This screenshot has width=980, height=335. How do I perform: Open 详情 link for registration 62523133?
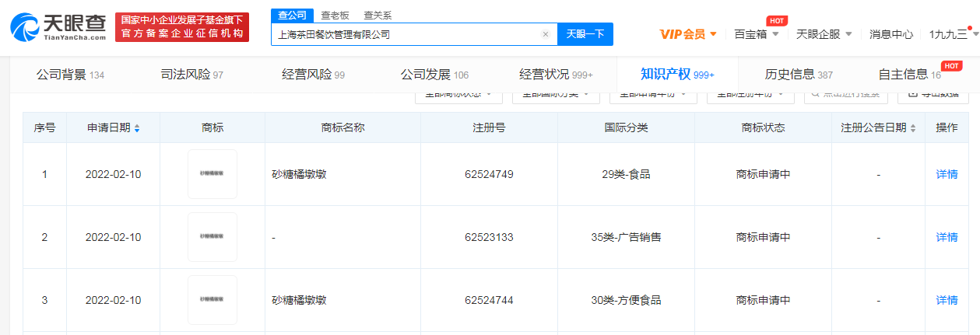(x=947, y=237)
